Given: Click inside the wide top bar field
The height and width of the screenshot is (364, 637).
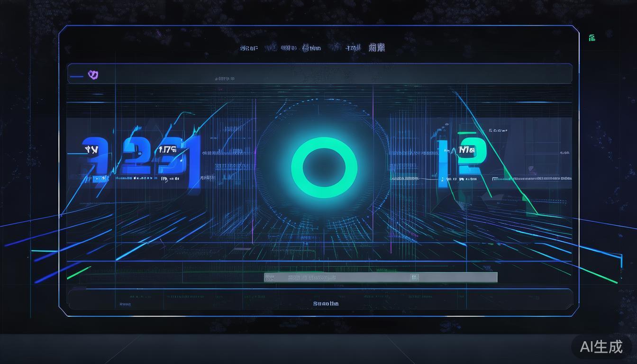Looking at the screenshot, I should pyautogui.click(x=332, y=73).
